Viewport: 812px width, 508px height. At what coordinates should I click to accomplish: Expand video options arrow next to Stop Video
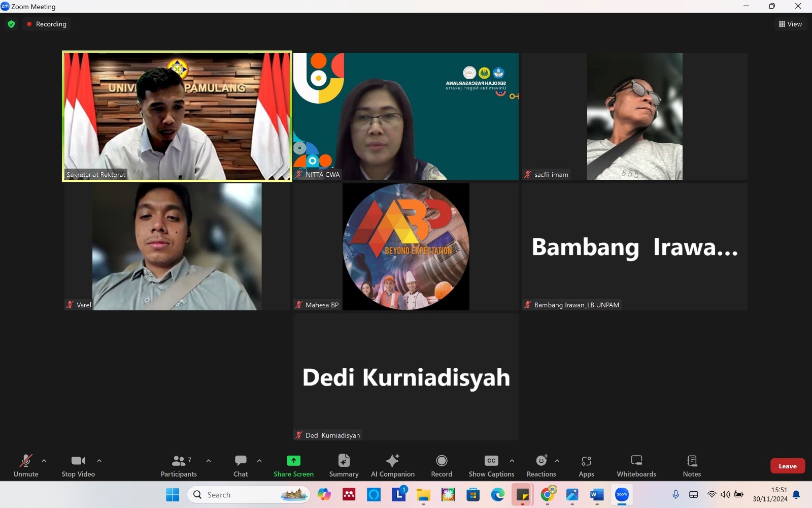(99, 461)
